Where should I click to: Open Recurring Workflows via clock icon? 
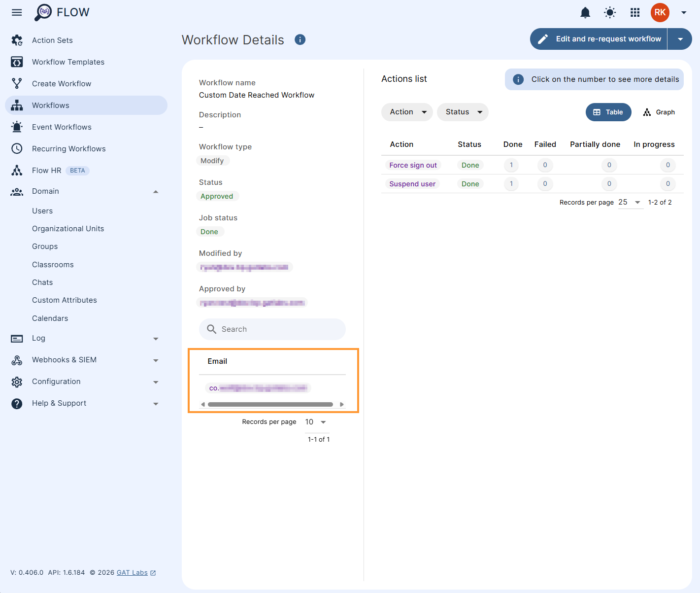pyautogui.click(x=17, y=148)
